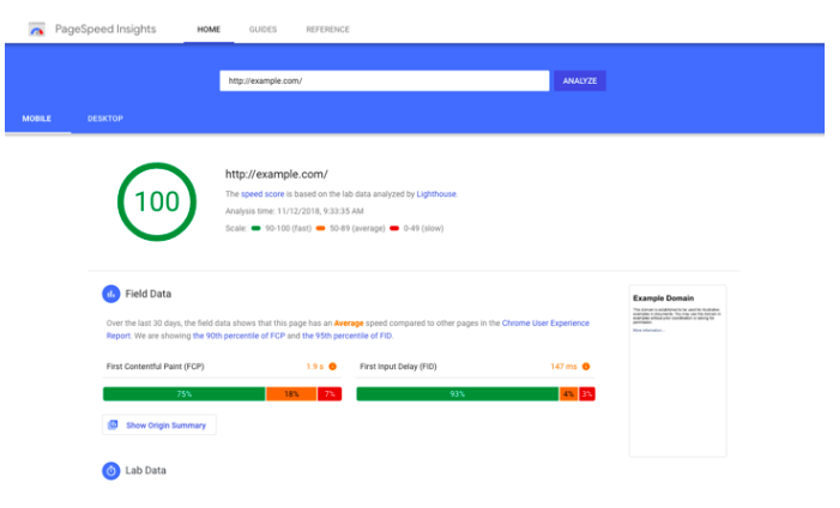Click the Lab Data heading
Screen dimensions: 840x508
146,470
